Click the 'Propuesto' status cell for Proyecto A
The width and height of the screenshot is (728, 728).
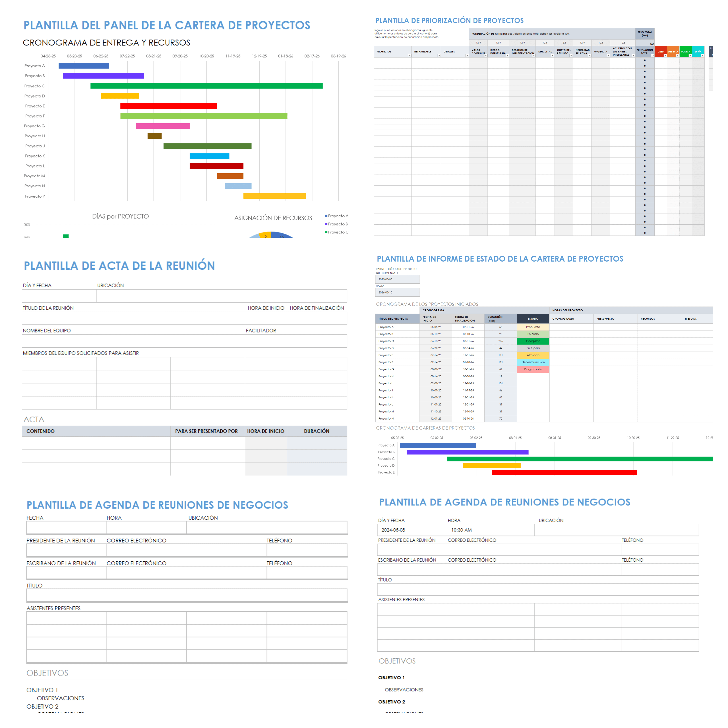[x=533, y=327]
